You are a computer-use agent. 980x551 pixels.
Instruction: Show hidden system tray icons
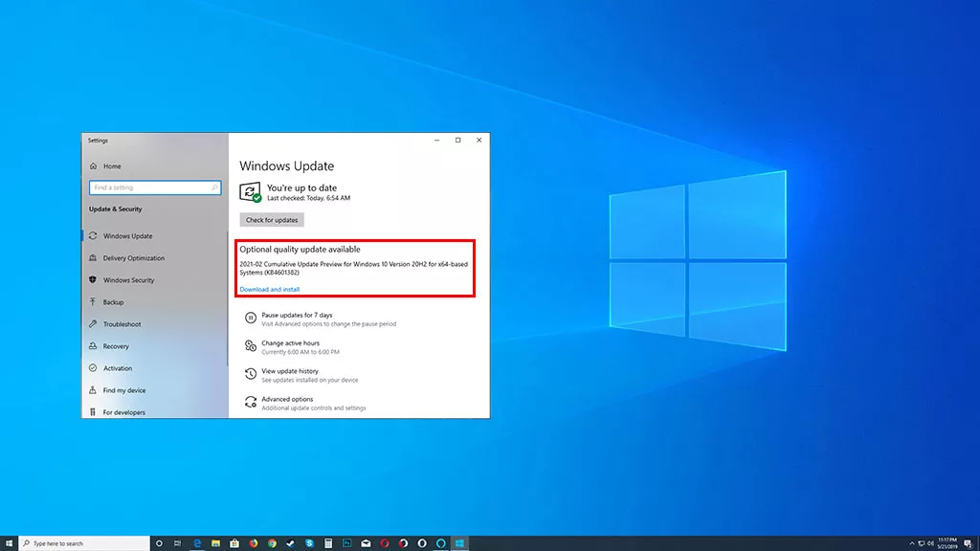[912, 543]
